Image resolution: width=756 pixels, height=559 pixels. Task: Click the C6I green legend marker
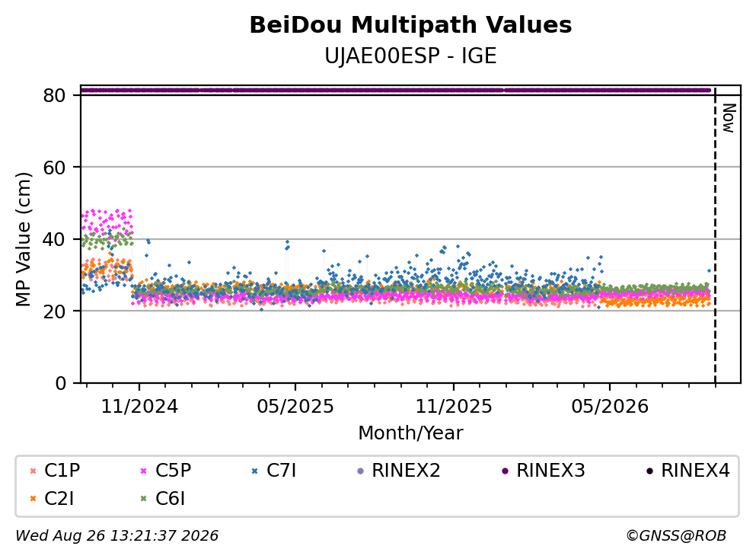tap(144, 499)
